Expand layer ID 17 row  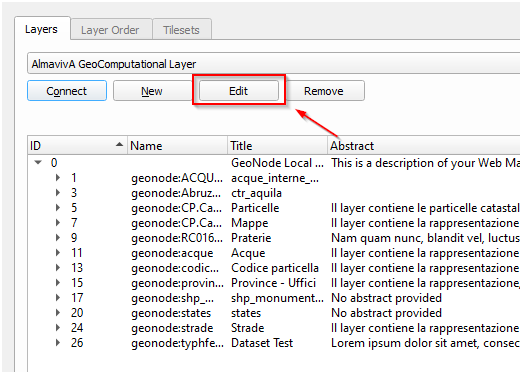click(58, 298)
